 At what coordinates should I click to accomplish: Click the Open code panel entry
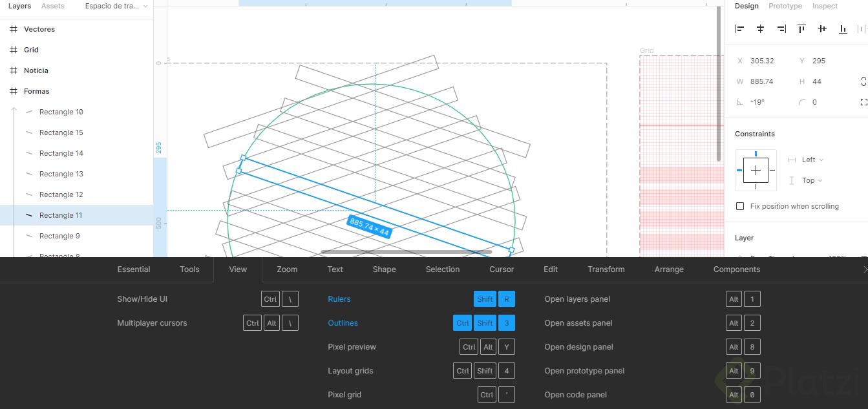pyautogui.click(x=652, y=395)
